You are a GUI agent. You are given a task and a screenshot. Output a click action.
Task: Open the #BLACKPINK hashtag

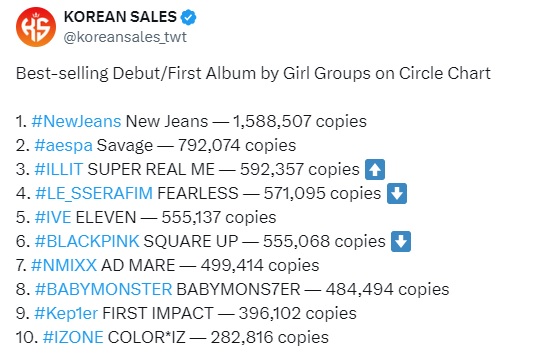(87, 241)
